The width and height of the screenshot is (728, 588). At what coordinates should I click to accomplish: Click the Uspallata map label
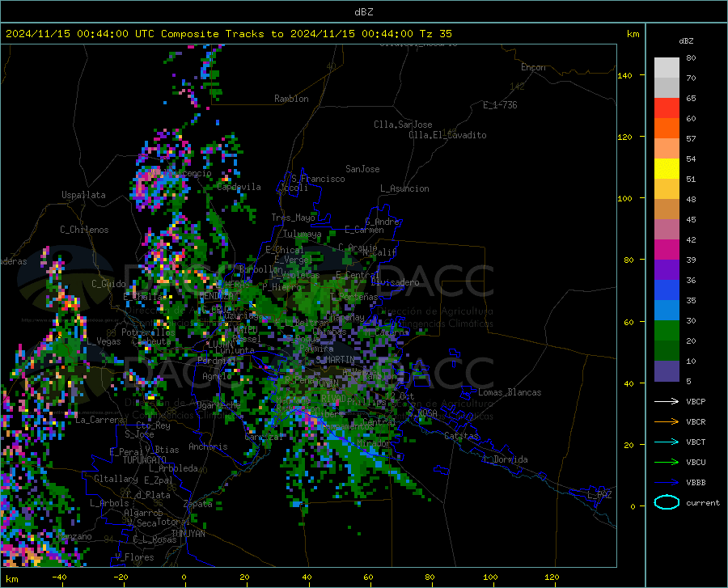click(83, 195)
